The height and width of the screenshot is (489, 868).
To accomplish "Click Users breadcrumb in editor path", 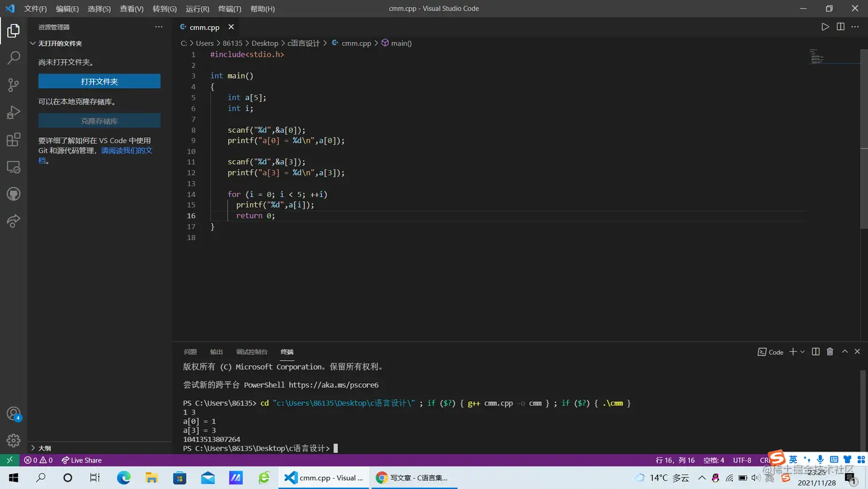I will [x=204, y=43].
